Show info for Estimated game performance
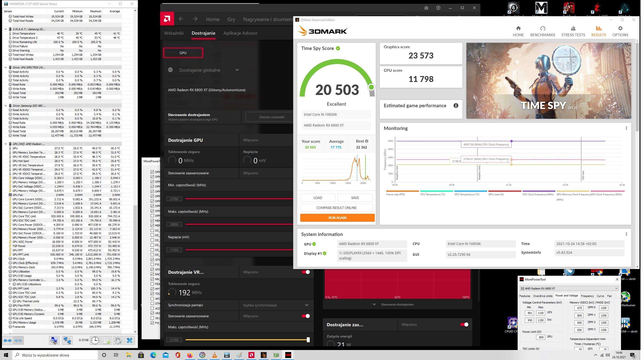Viewport: 644px width, 360px height. [456, 105]
